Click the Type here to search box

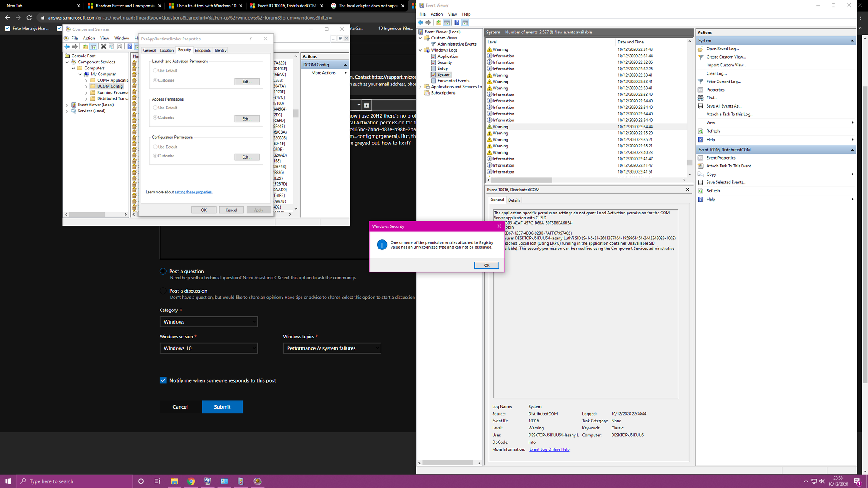pos(74,481)
